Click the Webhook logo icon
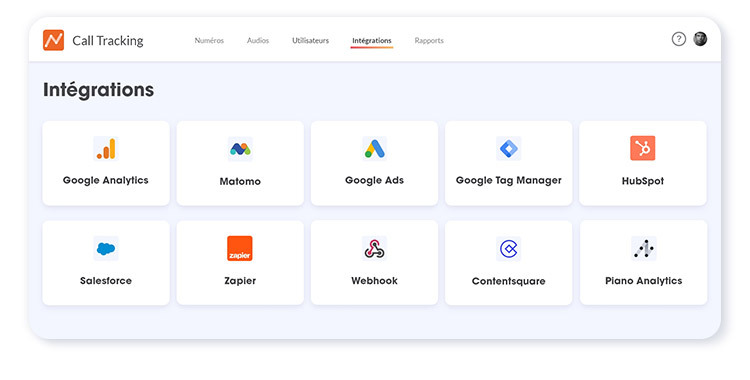The image size is (750, 380). tap(375, 248)
